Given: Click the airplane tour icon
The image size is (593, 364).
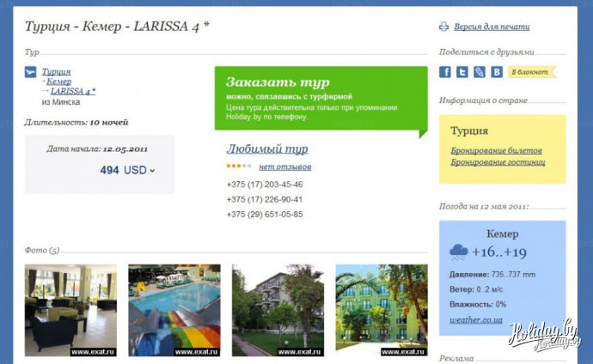Looking at the screenshot, I should click(30, 72).
